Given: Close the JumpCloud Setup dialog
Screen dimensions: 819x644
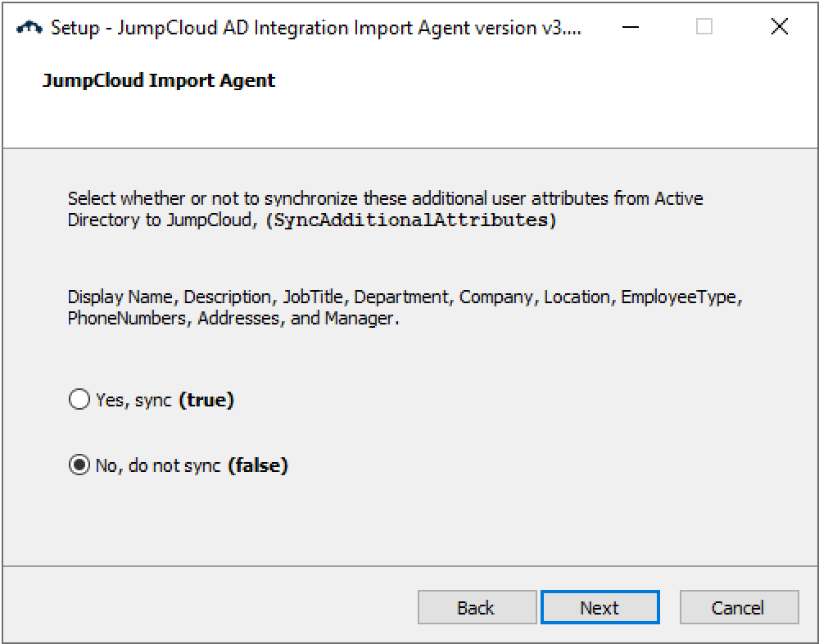Looking at the screenshot, I should click(780, 27).
